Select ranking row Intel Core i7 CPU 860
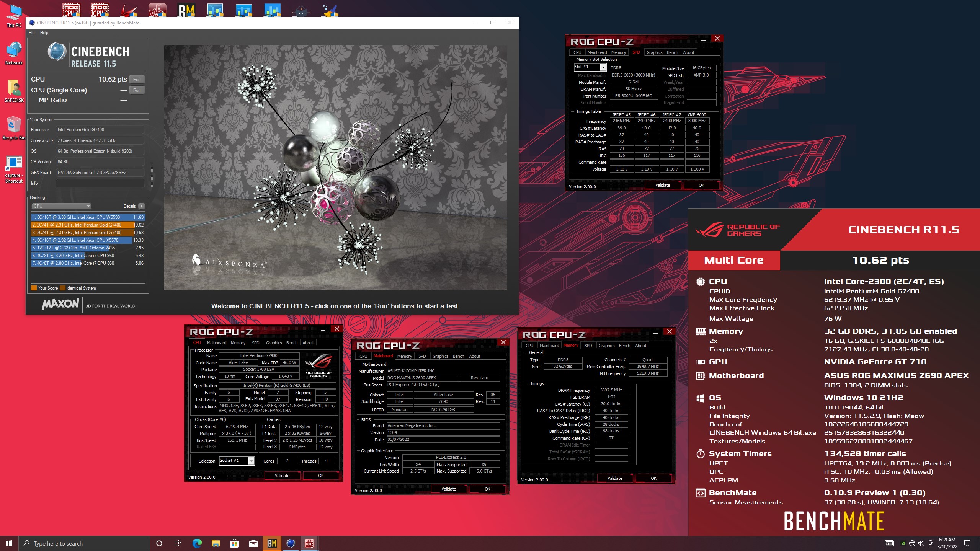The width and height of the screenshot is (980, 551). point(88,263)
